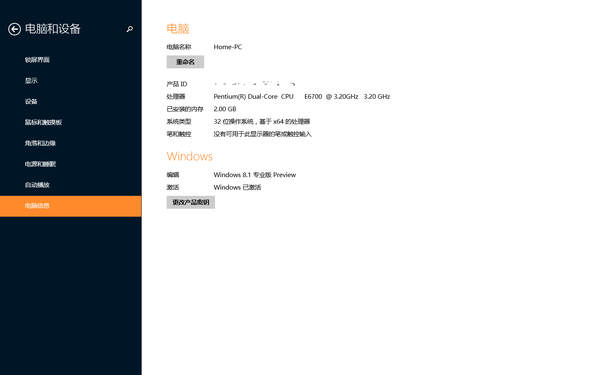Select the highlighted 电脑信息 item

tap(70, 206)
